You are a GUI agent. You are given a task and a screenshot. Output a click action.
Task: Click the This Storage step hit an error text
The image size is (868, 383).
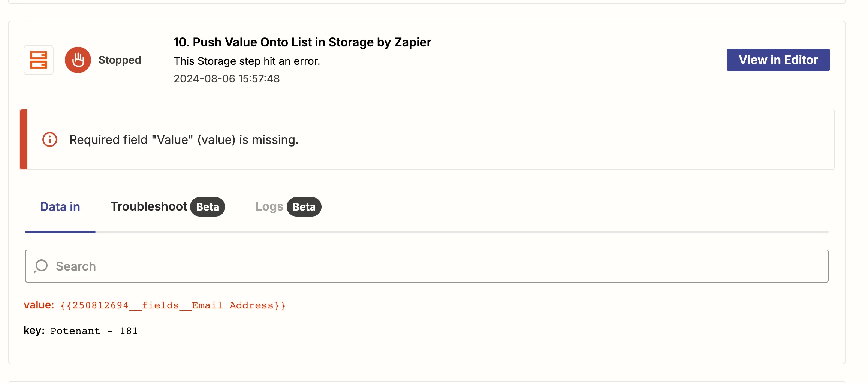click(247, 61)
